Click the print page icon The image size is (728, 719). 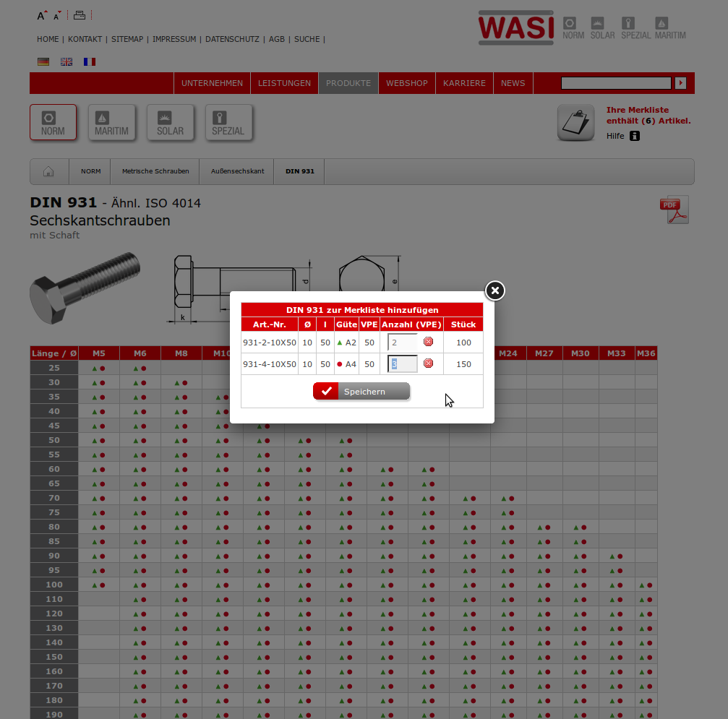point(80,15)
